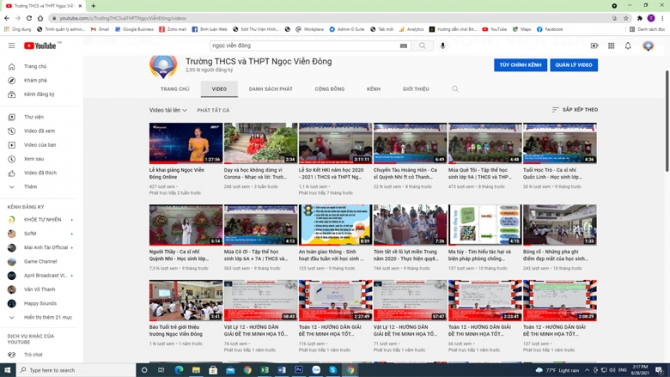Open the YouTube bookmark in bookmarks bar
This screenshot has height=377, width=670.
(494, 29)
